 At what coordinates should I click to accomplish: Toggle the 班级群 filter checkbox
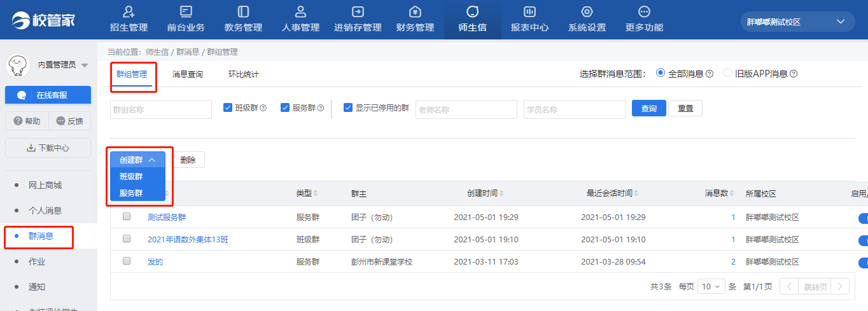228,107
